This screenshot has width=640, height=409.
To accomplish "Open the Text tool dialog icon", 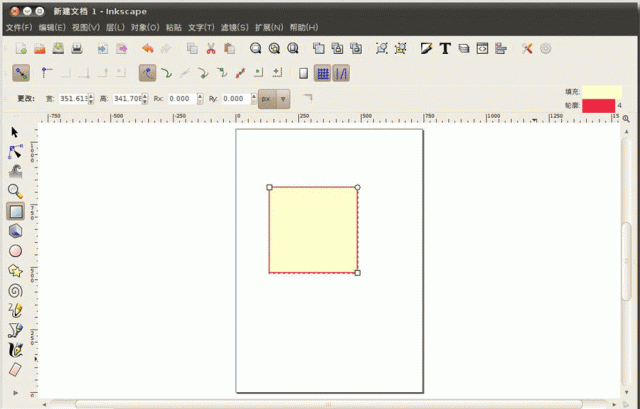I will tap(444, 48).
